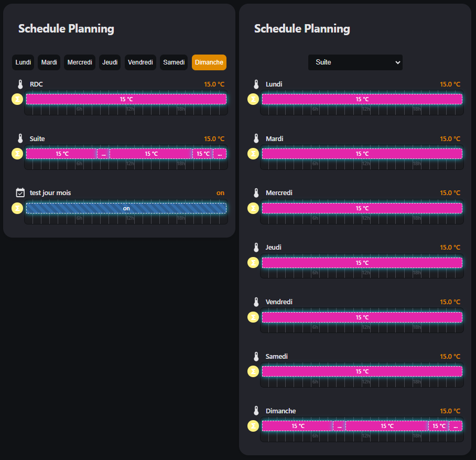The image size is (476, 460).
Task: Select the highlighted Dimanche day tab
Action: 209,62
